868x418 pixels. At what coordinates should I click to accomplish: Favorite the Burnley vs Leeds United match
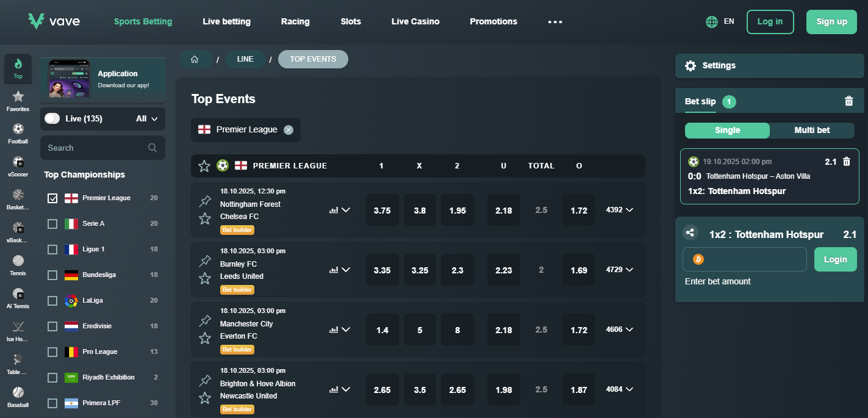tap(205, 278)
